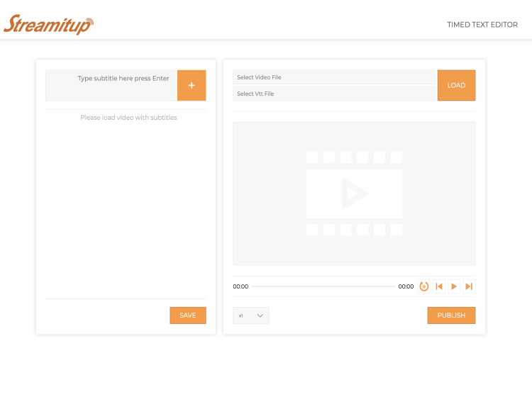Click the plus icon to add subtitle
Image resolution: width=532 pixels, height=397 pixels.
click(x=192, y=85)
